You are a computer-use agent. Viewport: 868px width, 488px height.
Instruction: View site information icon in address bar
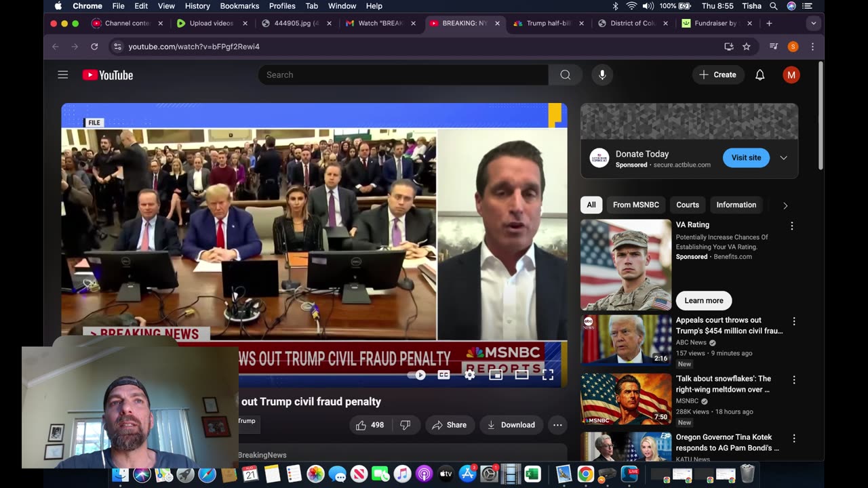tap(117, 47)
